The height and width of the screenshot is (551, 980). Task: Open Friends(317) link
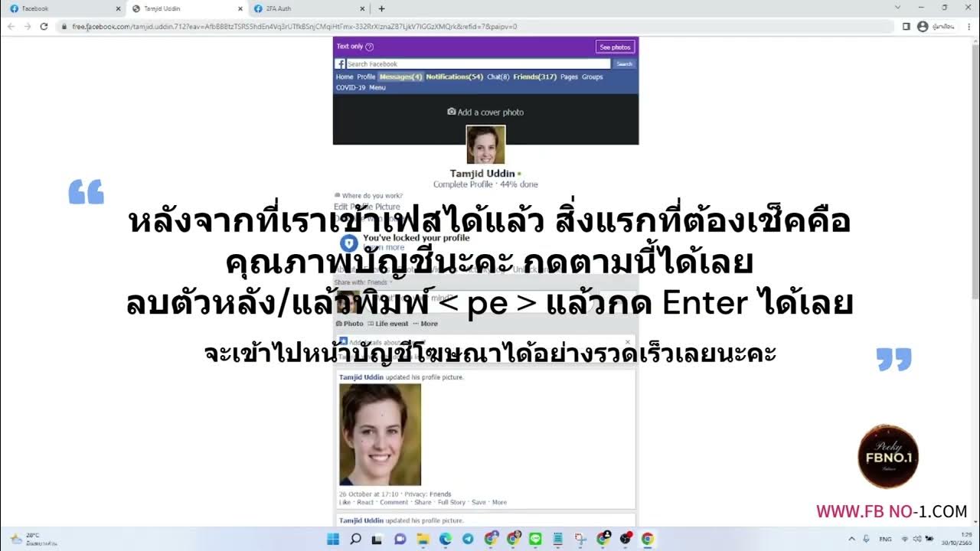click(534, 77)
